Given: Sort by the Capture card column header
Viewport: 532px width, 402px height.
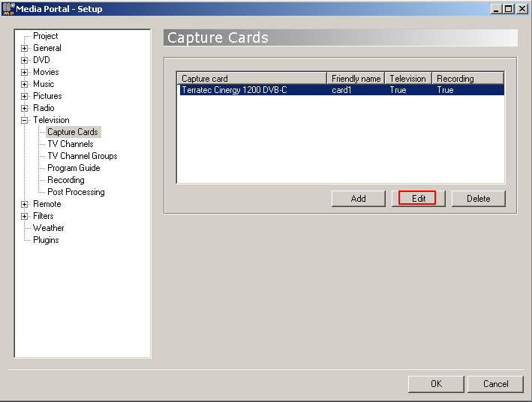Looking at the screenshot, I should tap(252, 78).
